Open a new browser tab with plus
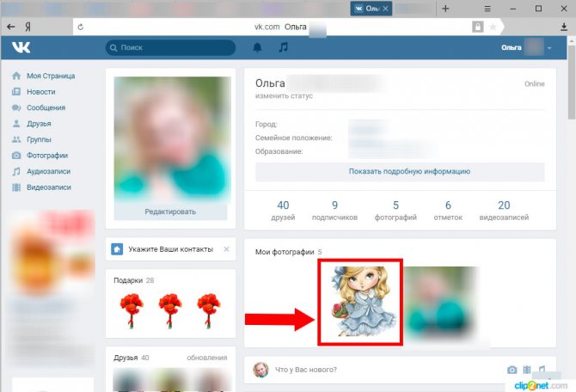Image resolution: width=576 pixels, height=392 pixels. point(445,9)
